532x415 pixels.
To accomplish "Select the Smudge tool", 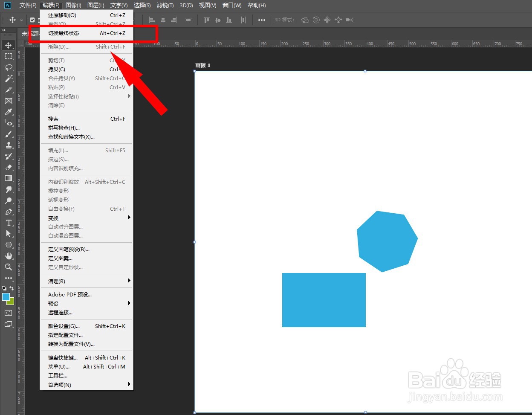I will [x=9, y=189].
